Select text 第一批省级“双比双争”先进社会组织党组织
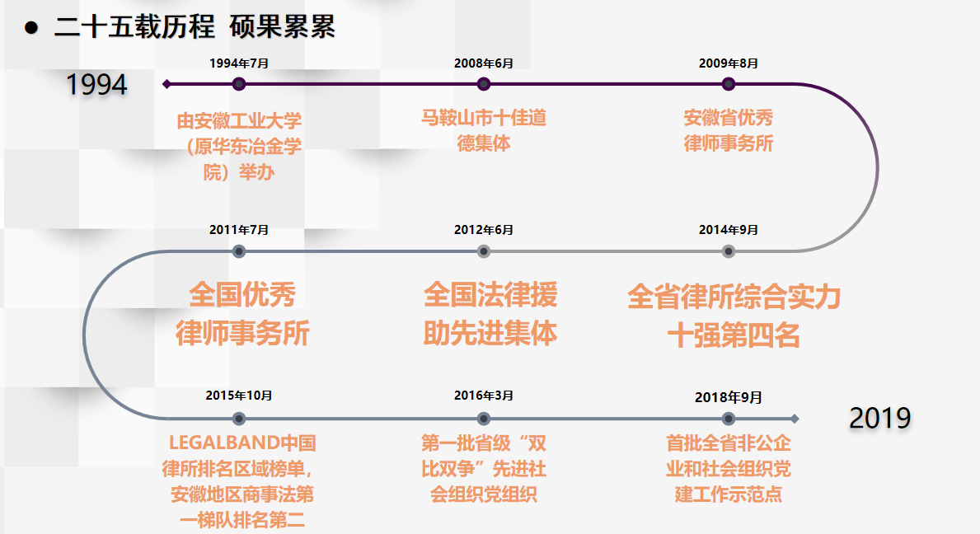The width and height of the screenshot is (980, 534). pyautogui.click(x=483, y=468)
